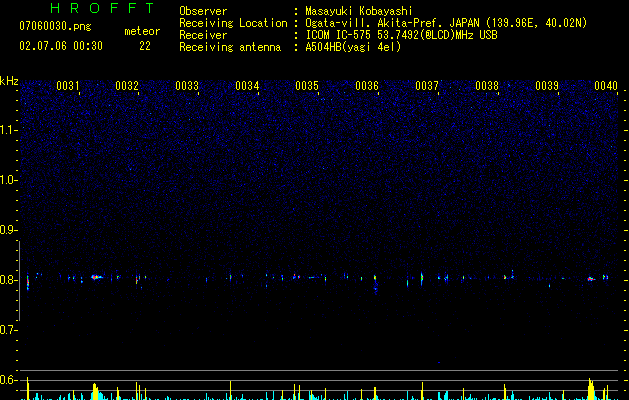Image resolution: width=629 pixels, height=400 pixels.
Task: Click the Receiver field label
Action: click(203, 35)
